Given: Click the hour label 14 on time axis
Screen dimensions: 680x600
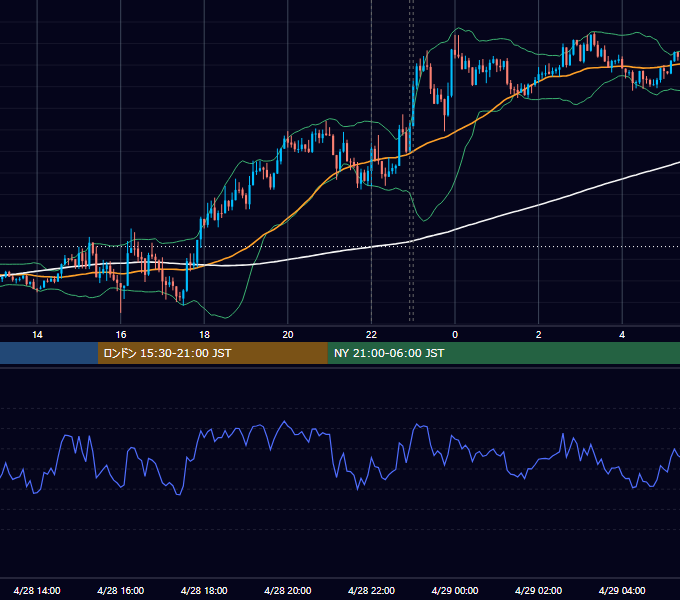Looking at the screenshot, I should click(37, 335).
